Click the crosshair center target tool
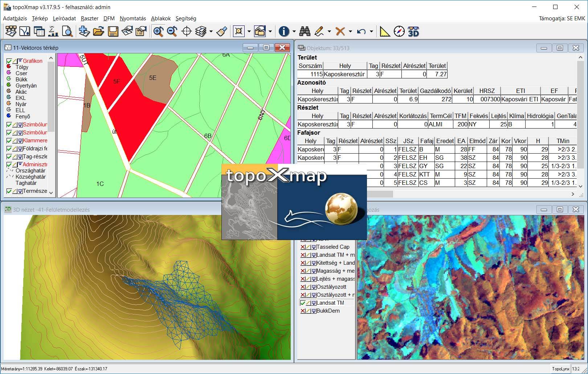588x374 pixels. click(x=187, y=32)
